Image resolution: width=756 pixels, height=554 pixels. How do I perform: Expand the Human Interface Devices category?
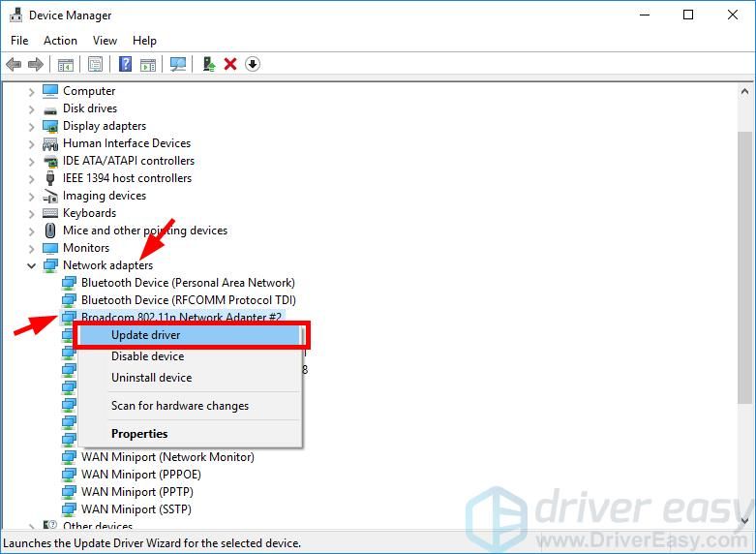point(32,143)
